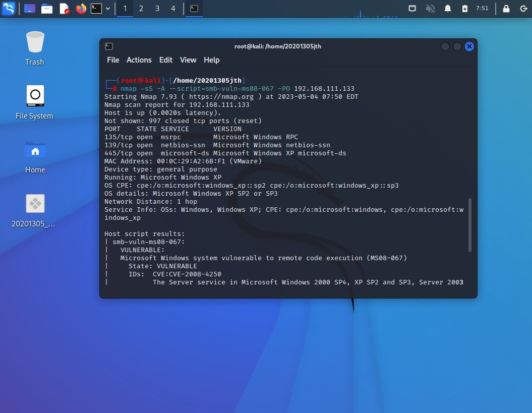Click the terminal title 'root@kali: /home/20201305jth'
The height and width of the screenshot is (413, 532).
[x=277, y=46]
